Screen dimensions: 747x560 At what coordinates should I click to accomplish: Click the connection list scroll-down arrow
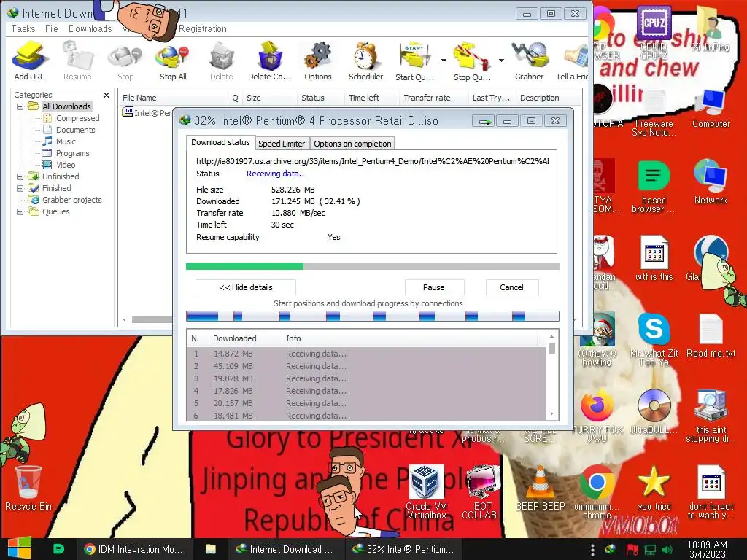coord(551,414)
